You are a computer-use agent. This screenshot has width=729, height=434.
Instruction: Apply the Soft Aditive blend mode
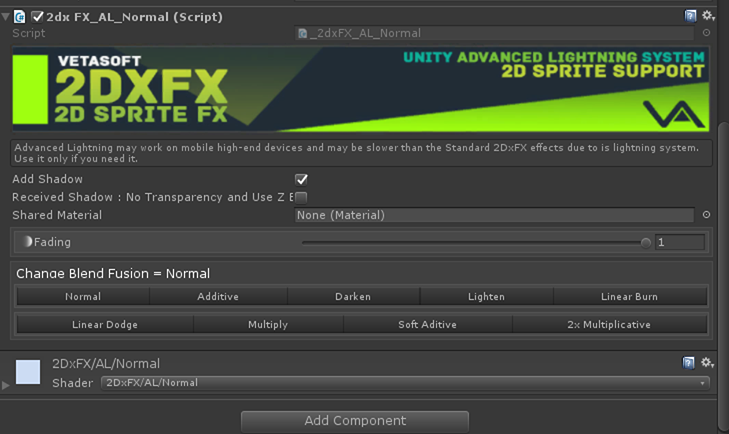click(428, 324)
